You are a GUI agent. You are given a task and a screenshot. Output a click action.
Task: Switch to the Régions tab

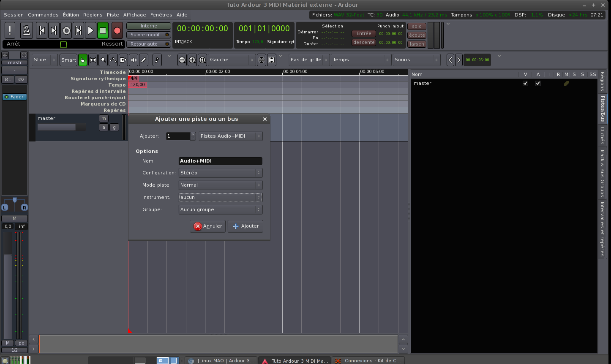603,81
